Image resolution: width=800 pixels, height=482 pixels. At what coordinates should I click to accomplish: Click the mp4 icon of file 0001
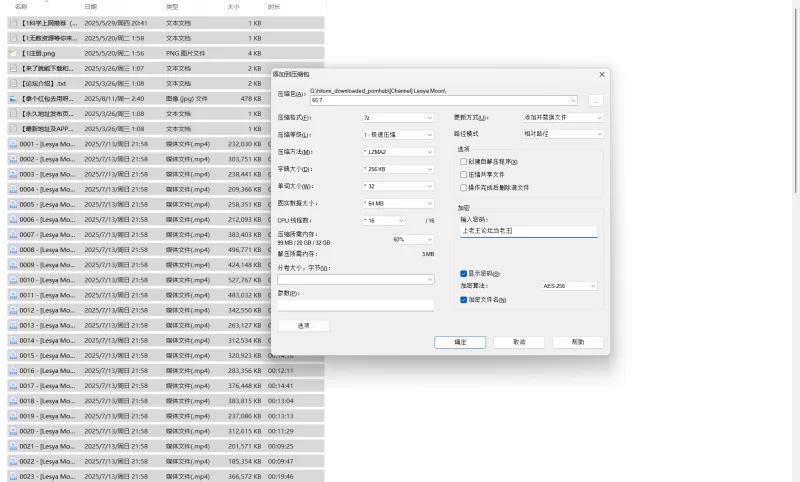tap(13, 144)
